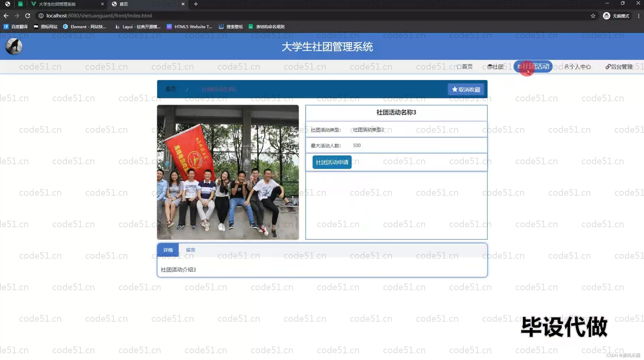Open the HTML5 Website Templates bookmark
Image resolution: width=644 pixels, height=360 pixels.
(169, 26)
